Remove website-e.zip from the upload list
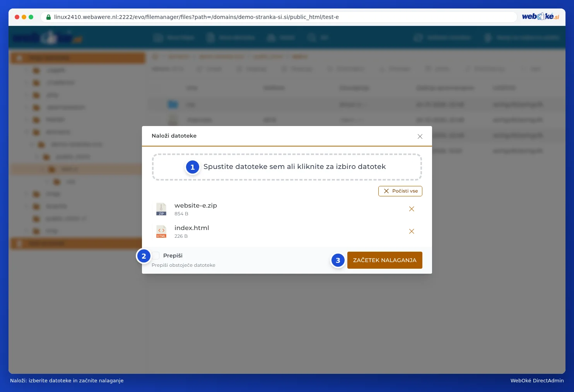The height and width of the screenshot is (392, 574). tap(412, 209)
